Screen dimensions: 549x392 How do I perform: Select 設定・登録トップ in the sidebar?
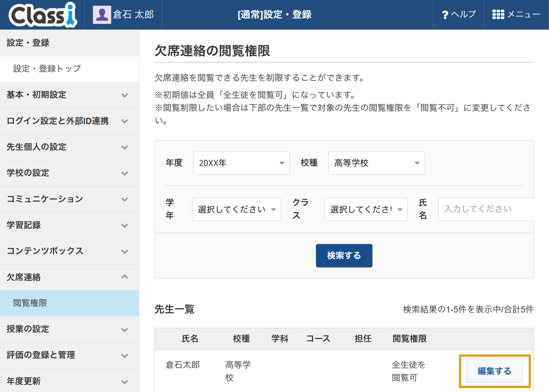coord(70,69)
